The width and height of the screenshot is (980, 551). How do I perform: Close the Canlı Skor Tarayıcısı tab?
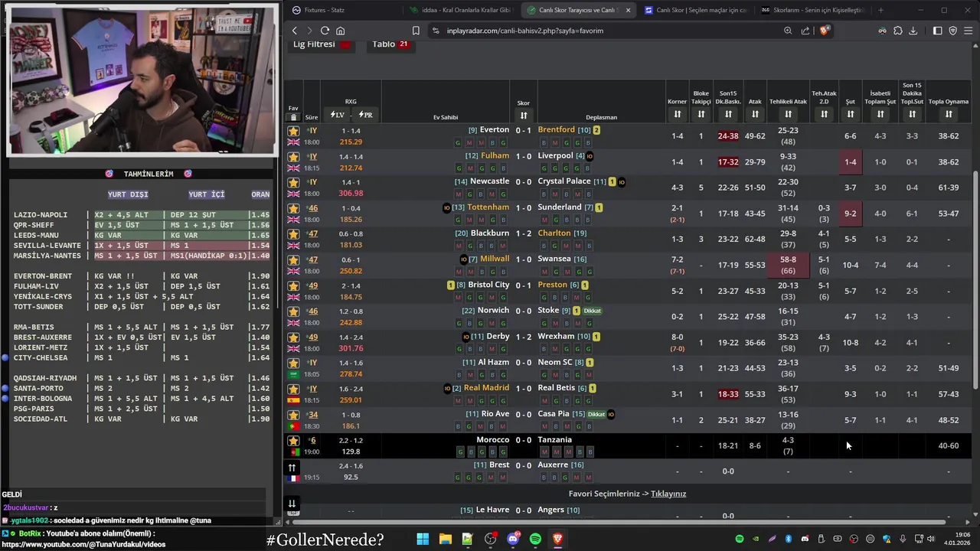click(628, 10)
